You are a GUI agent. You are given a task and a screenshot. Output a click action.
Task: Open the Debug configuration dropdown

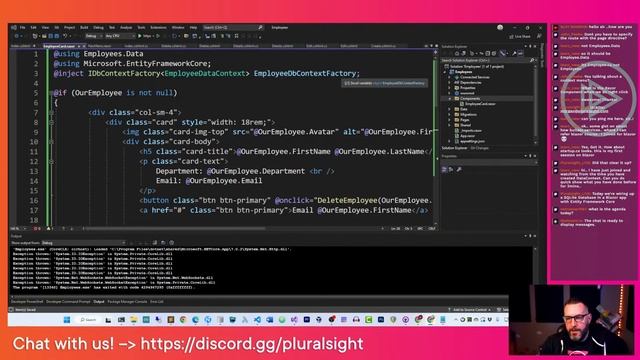[x=93, y=36]
